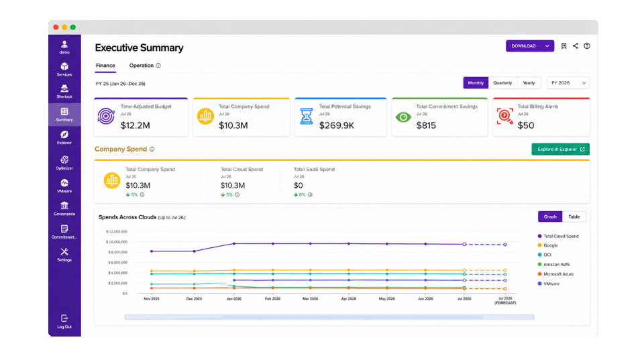
Task: Switch the period toggle to Yearly
Action: (529, 83)
